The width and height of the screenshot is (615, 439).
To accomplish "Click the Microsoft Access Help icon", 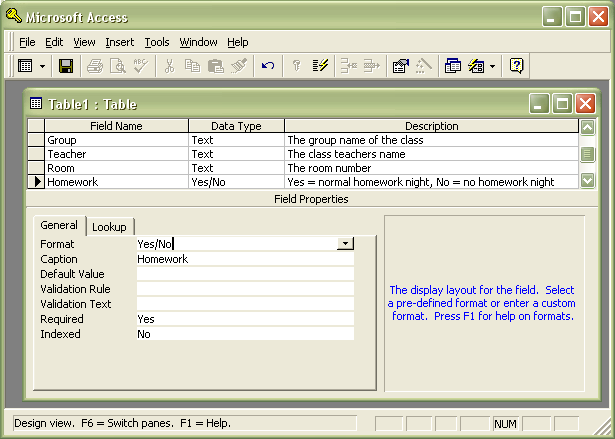I will [x=517, y=66].
